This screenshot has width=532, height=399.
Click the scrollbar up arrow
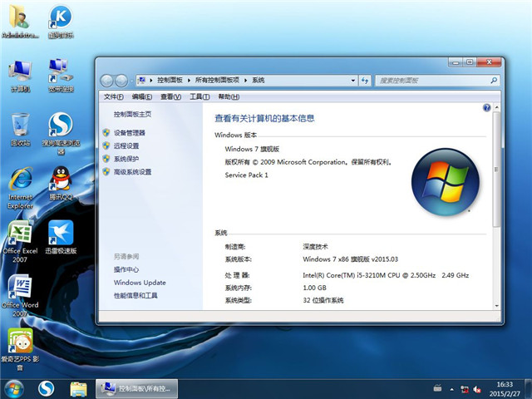point(497,107)
